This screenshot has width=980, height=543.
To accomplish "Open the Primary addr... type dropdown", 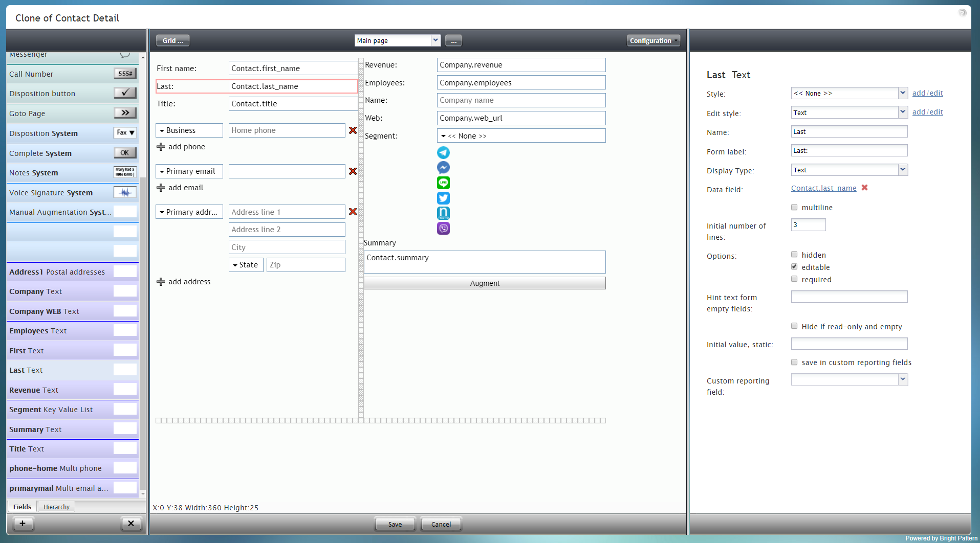I will pos(189,212).
